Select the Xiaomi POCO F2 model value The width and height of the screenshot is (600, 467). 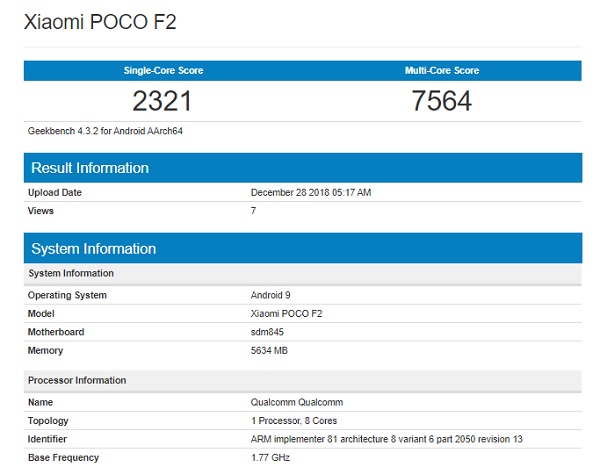[286, 314]
